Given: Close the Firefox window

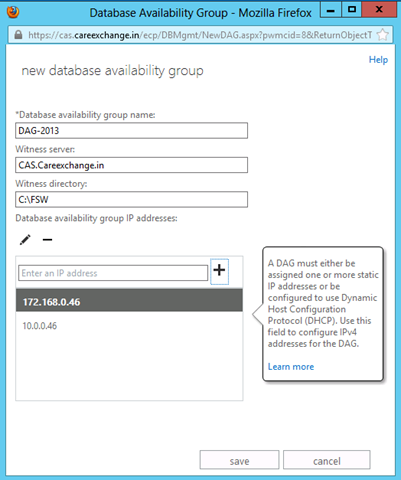Looking at the screenshot, I should [x=379, y=10].
